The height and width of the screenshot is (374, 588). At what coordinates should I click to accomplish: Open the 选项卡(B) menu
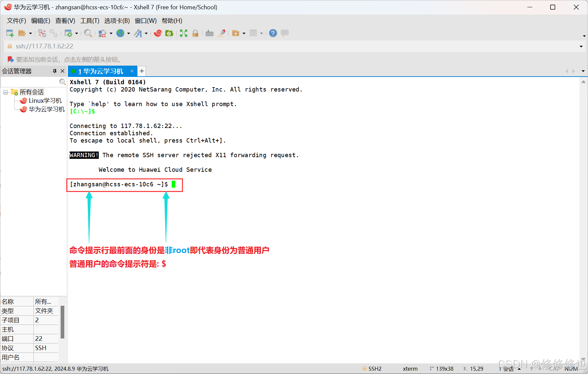117,21
